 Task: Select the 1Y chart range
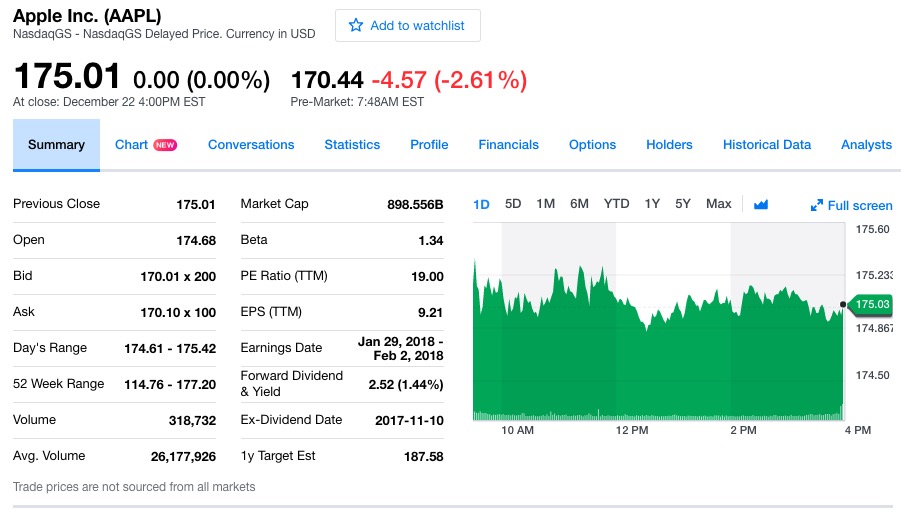tap(652, 204)
